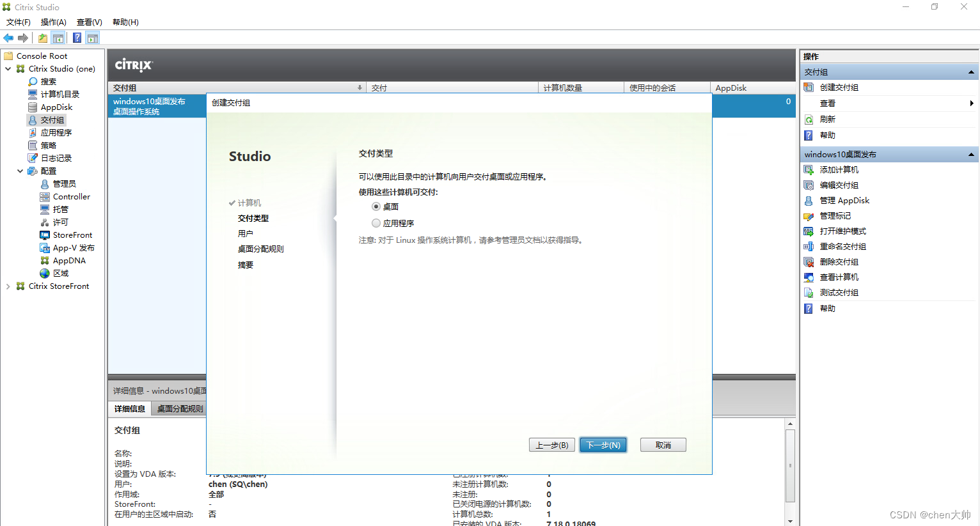980x526 pixels.
Task: Sort by 交付组 column header
Action: (237, 88)
